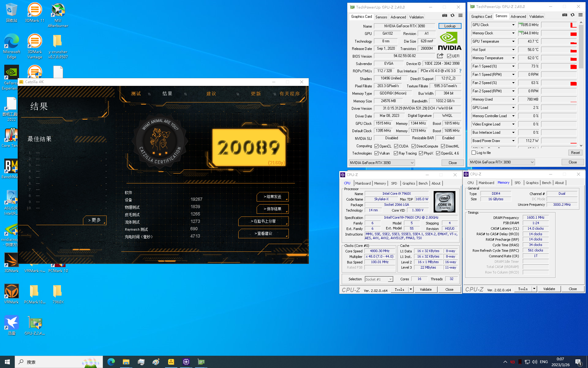The width and height of the screenshot is (588, 368).
Task: Click 保存结果 button in Catzilla
Action: click(x=273, y=209)
